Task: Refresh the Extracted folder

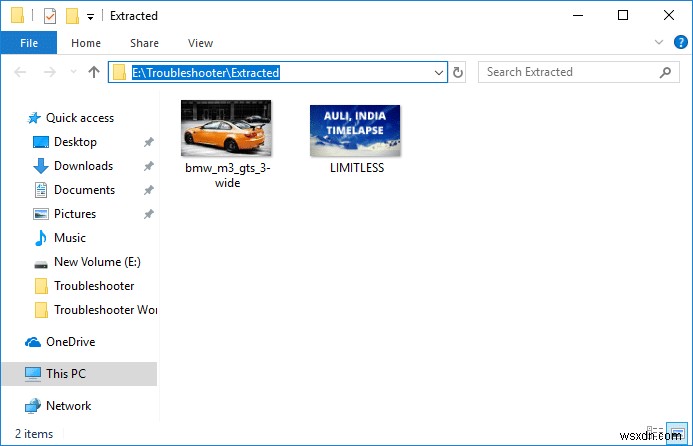Action: click(x=458, y=72)
